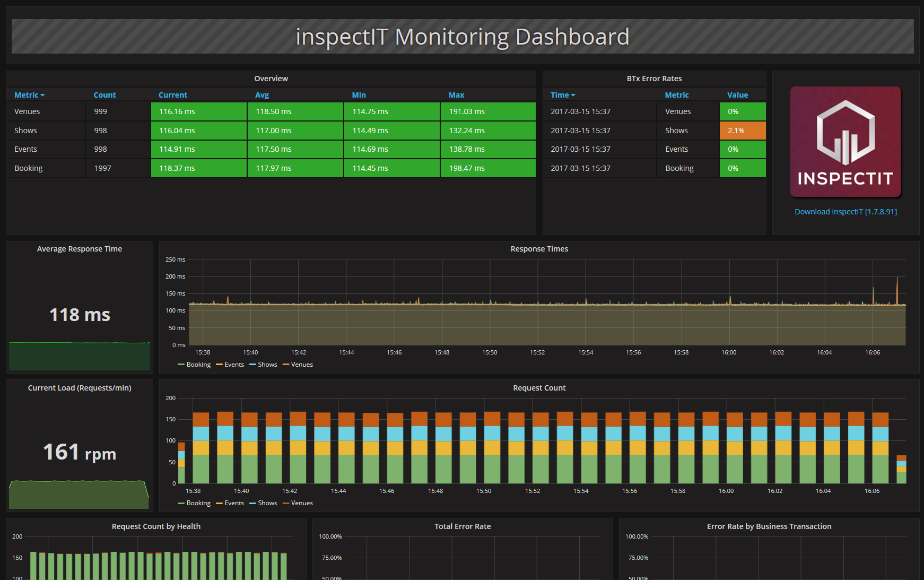Select the Shows row name in Overview table
The height and width of the screenshot is (580, 924).
tap(25, 131)
